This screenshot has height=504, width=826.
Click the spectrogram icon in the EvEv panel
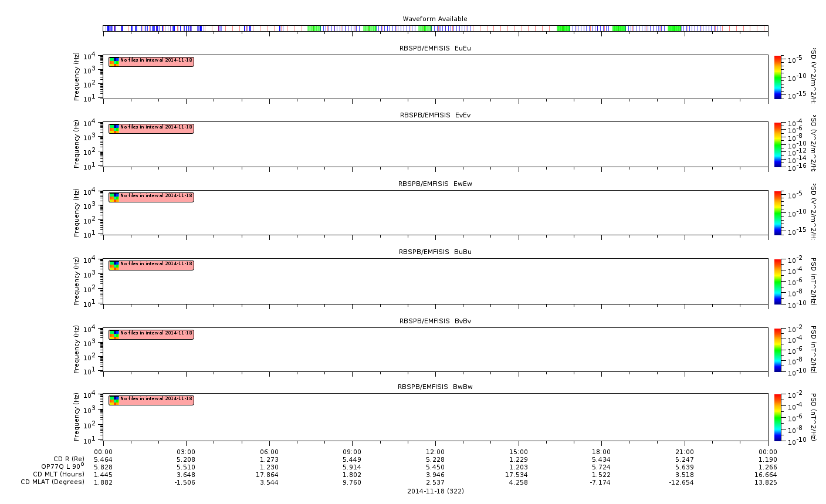click(x=114, y=128)
